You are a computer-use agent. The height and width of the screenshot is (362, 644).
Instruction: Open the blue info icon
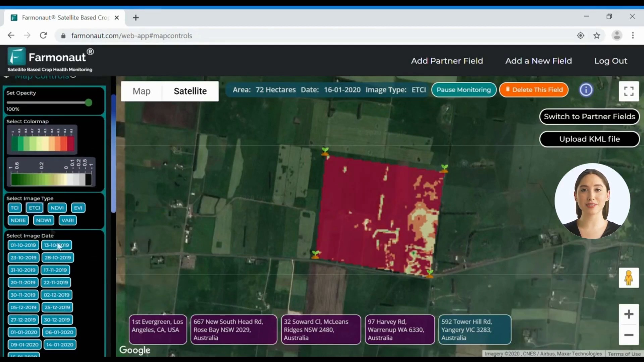click(x=586, y=90)
